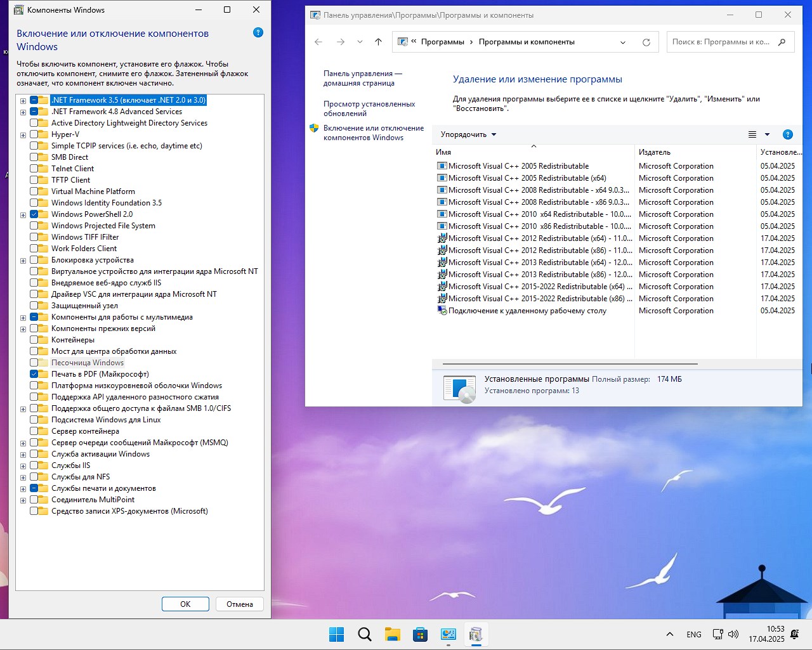Click the Программы breadcrumb in address bar
This screenshot has height=650, width=812.
443,42
